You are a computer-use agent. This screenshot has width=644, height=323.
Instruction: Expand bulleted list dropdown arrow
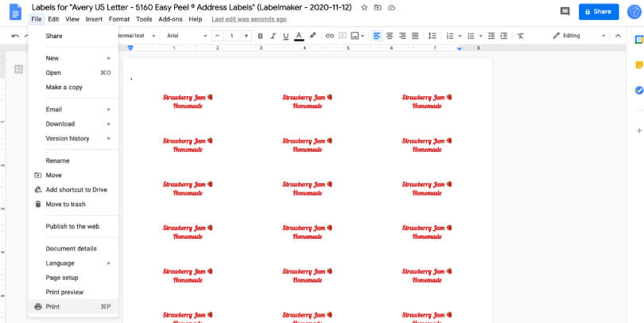[480, 36]
